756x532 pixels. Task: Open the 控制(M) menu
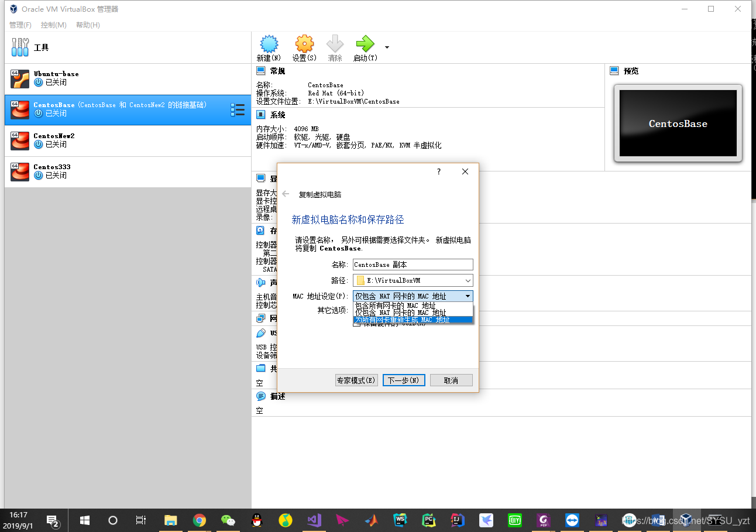(x=54, y=25)
